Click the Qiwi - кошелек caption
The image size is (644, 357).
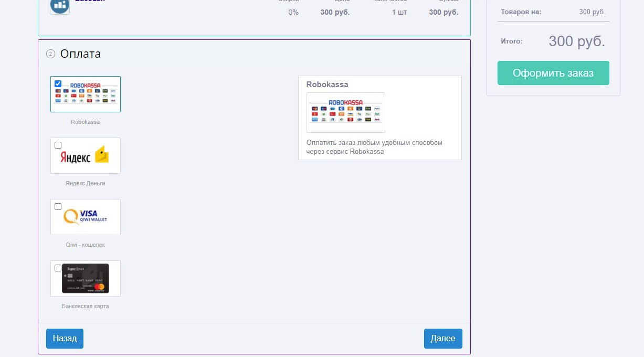[x=85, y=245]
